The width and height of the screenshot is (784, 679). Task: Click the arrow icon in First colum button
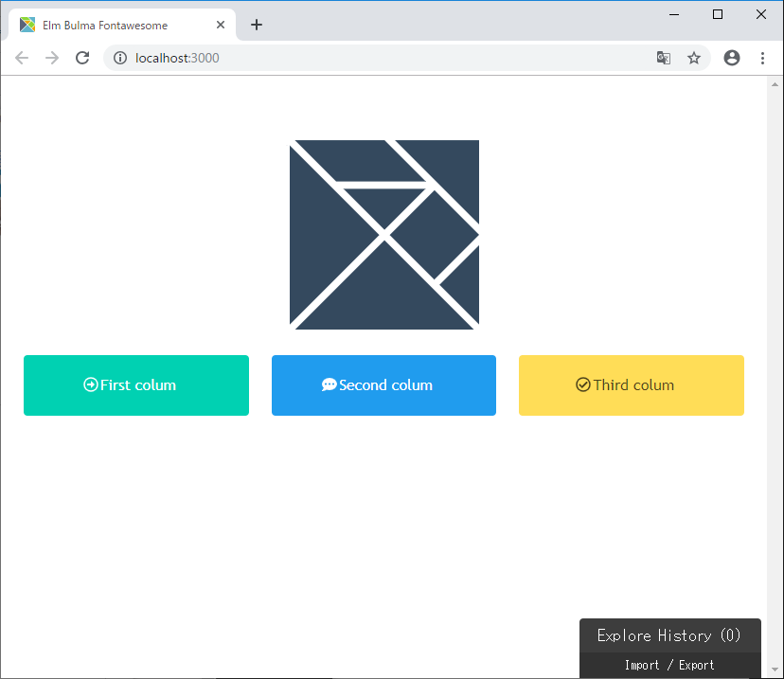(91, 384)
